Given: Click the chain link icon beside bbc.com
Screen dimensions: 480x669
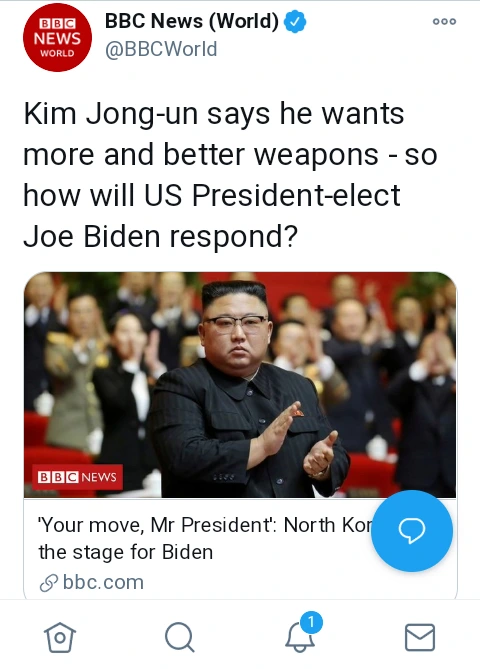Looking at the screenshot, I should click(x=49, y=583).
